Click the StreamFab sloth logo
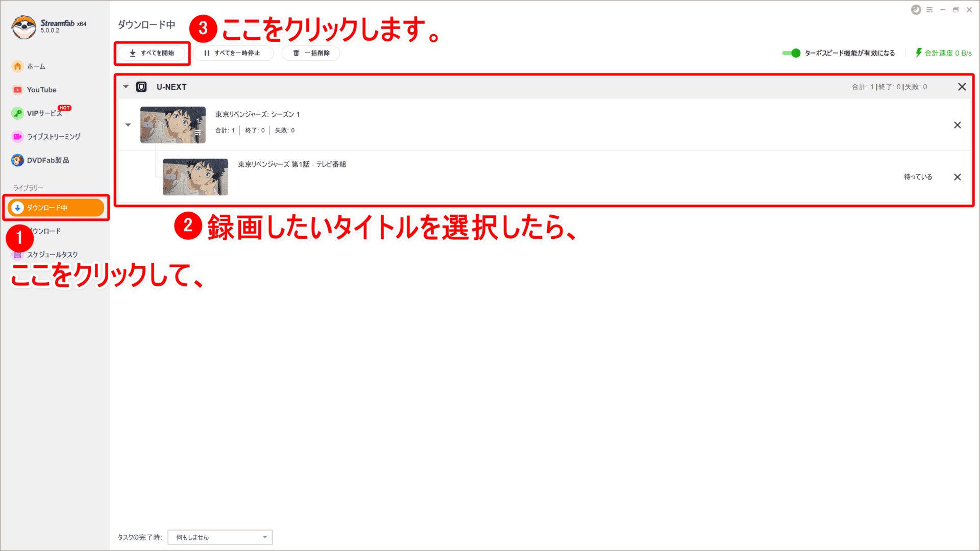980x551 pixels. pyautogui.click(x=23, y=27)
